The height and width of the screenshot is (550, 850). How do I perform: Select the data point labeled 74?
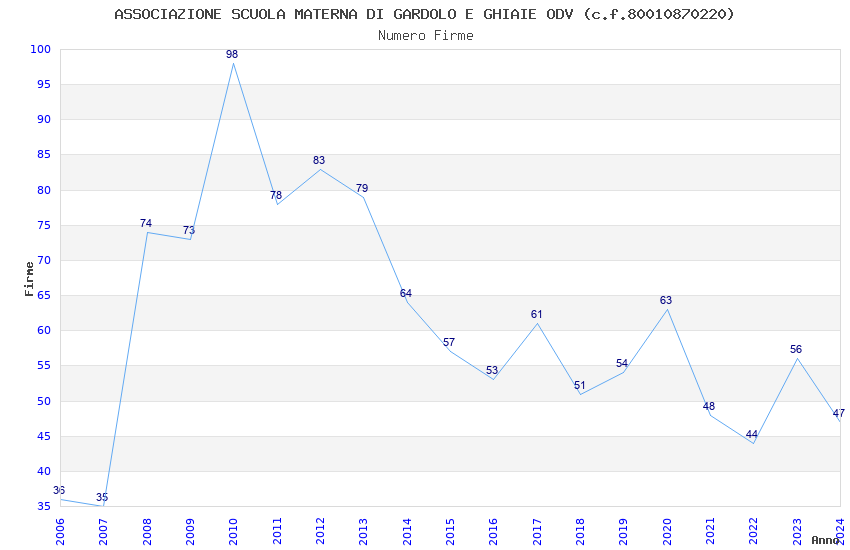coord(146,223)
